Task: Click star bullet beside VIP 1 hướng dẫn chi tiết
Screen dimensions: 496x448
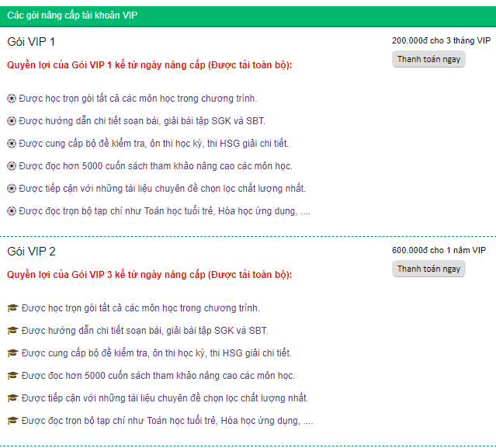Action: 12,121
